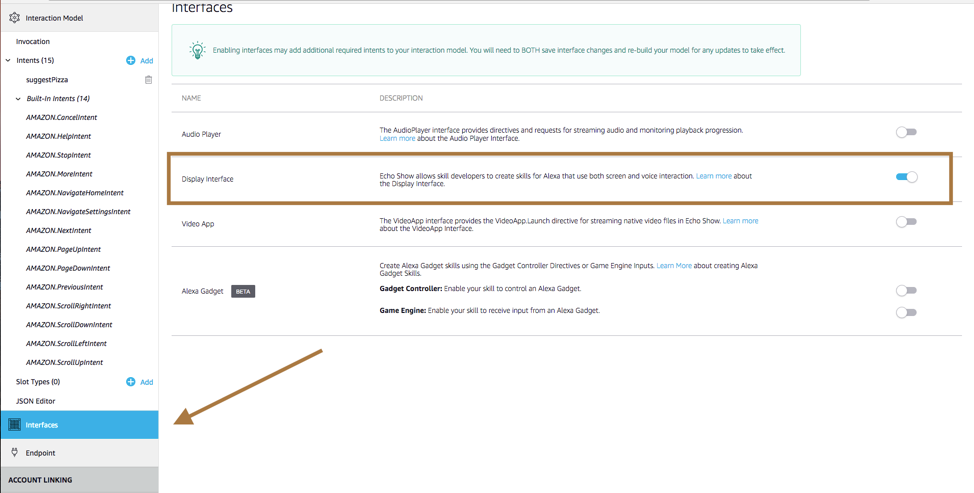Open Learn more link for Audio Player
Screen dimensions: 974x493
397,138
